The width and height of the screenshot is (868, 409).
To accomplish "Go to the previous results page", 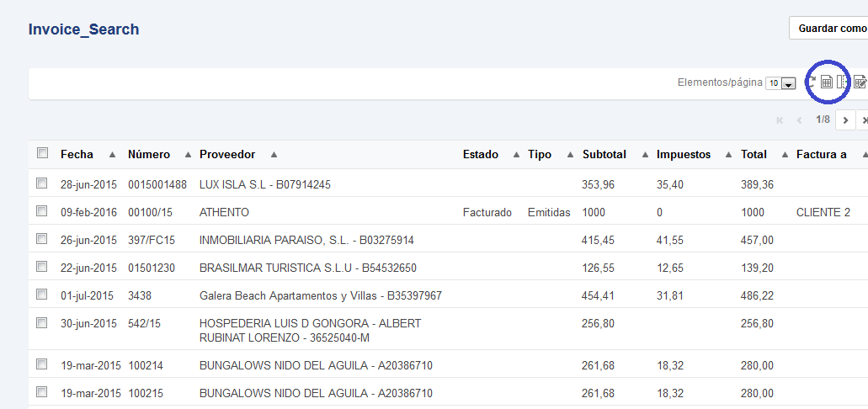I will (x=799, y=120).
